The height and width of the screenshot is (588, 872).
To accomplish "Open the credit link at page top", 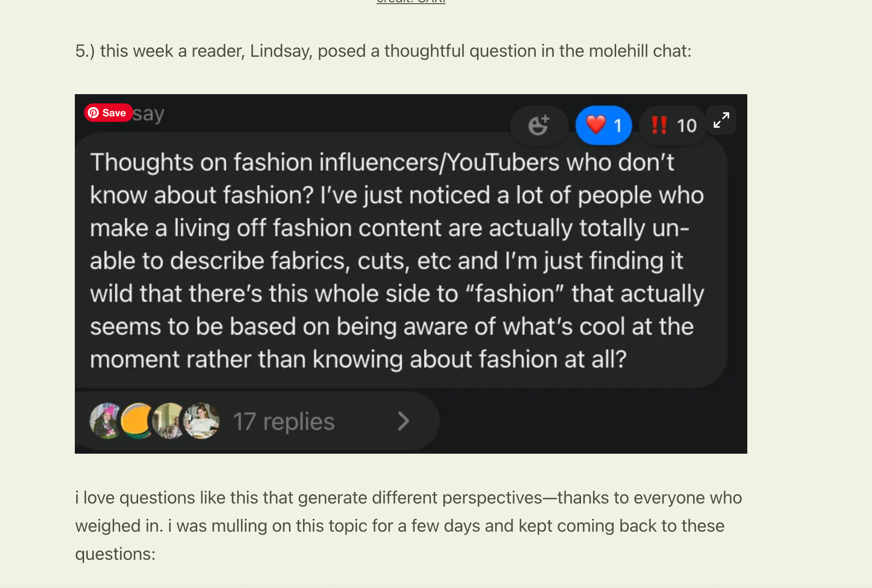I will pyautogui.click(x=411, y=1).
